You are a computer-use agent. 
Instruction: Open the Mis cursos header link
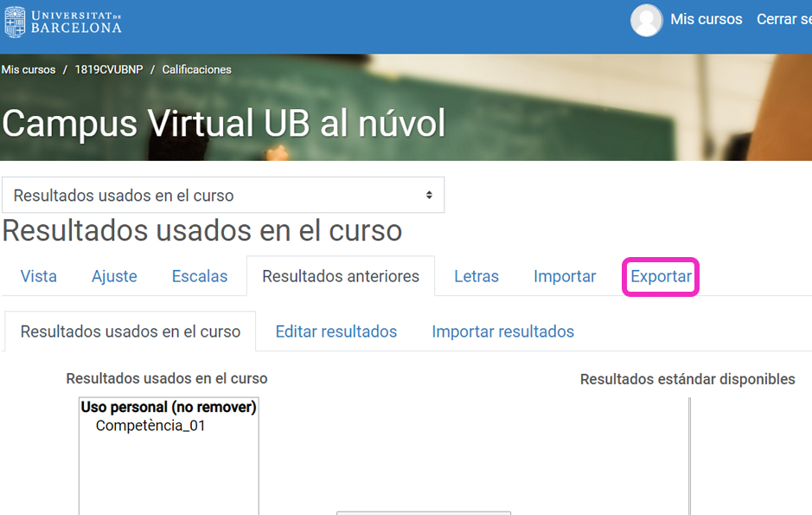(706, 19)
